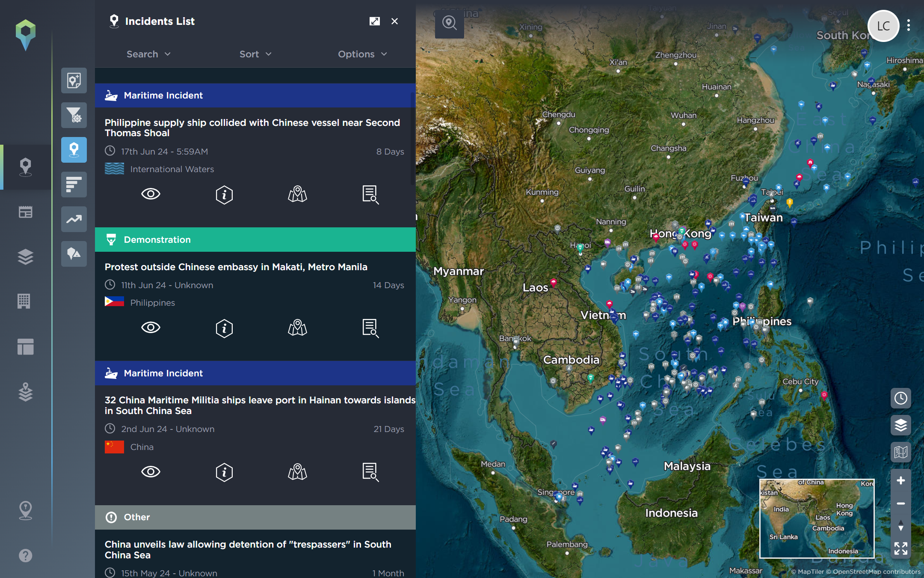
Task: Show info for China Maritime Militia incident
Action: [x=224, y=473]
